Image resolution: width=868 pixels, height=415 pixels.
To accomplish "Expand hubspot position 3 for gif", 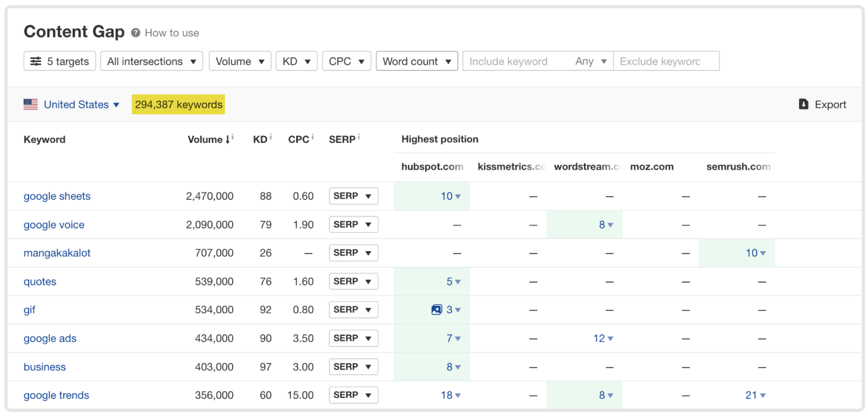I will click(454, 310).
